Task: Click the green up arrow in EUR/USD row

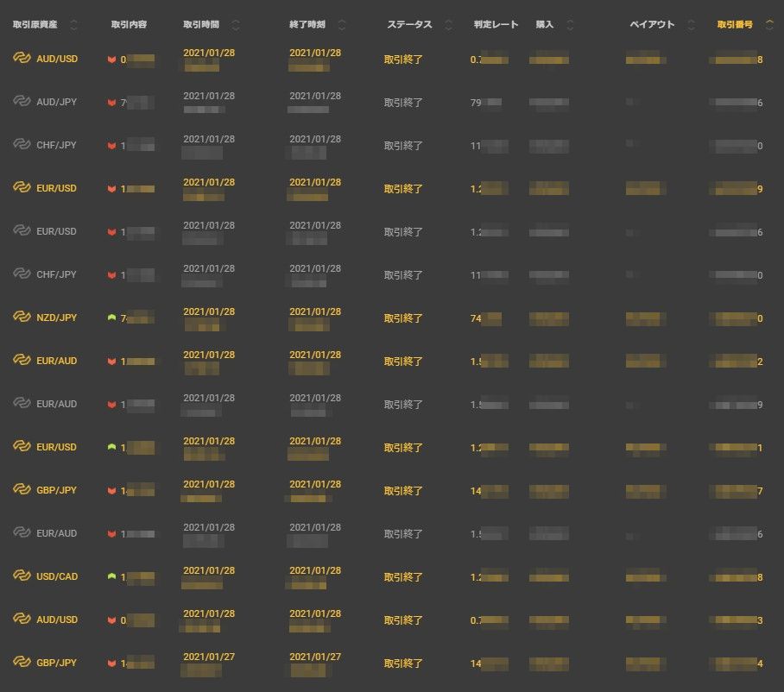Action: [x=111, y=448]
